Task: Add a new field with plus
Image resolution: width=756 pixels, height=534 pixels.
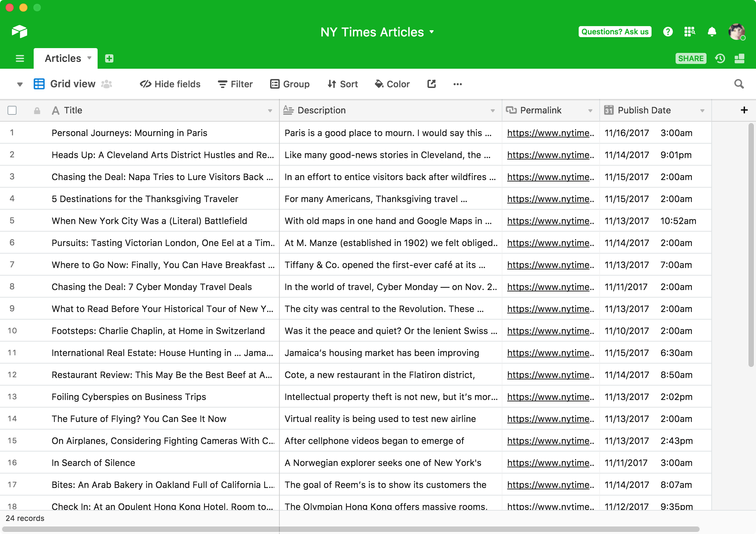Action: [744, 110]
